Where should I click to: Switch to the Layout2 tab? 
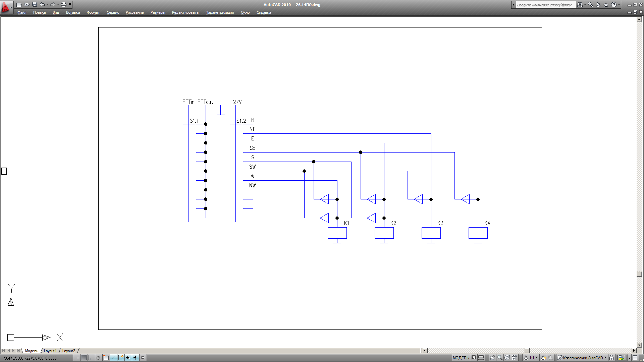[x=69, y=351]
